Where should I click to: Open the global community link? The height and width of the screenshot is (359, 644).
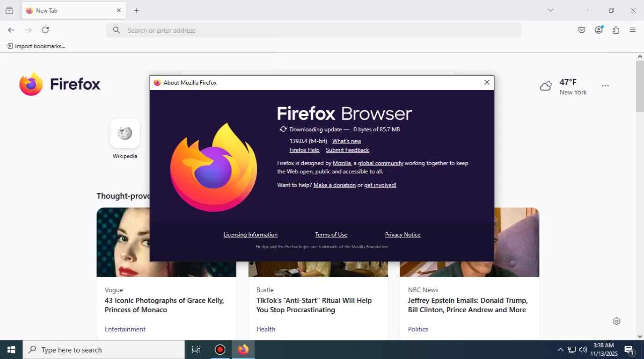(x=381, y=163)
